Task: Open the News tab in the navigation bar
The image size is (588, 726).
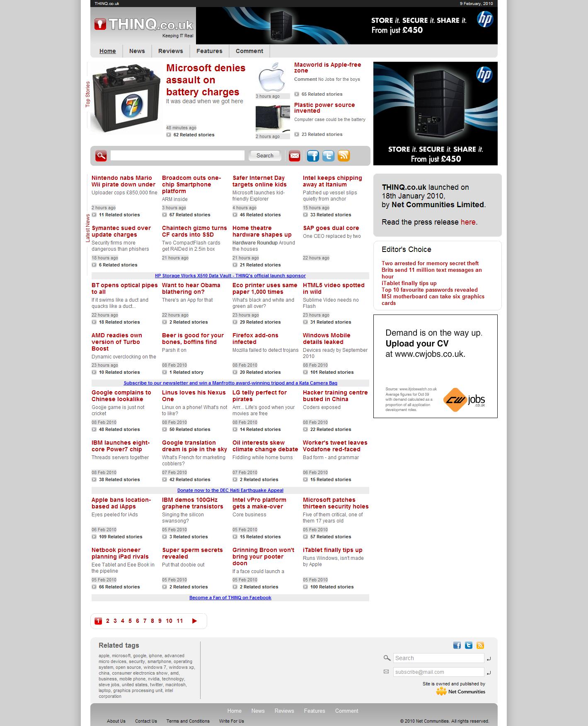Action: point(137,51)
